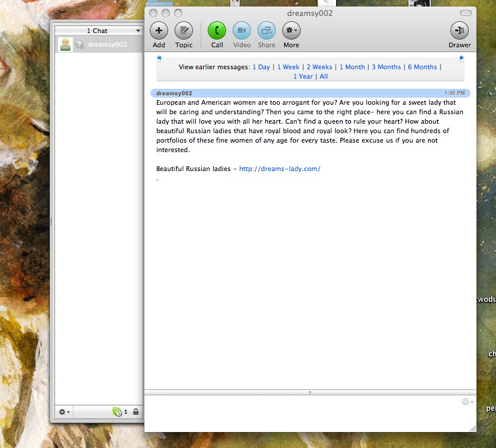496x448 pixels.
Task: Show messages from 3 Months ago
Action: pos(386,67)
